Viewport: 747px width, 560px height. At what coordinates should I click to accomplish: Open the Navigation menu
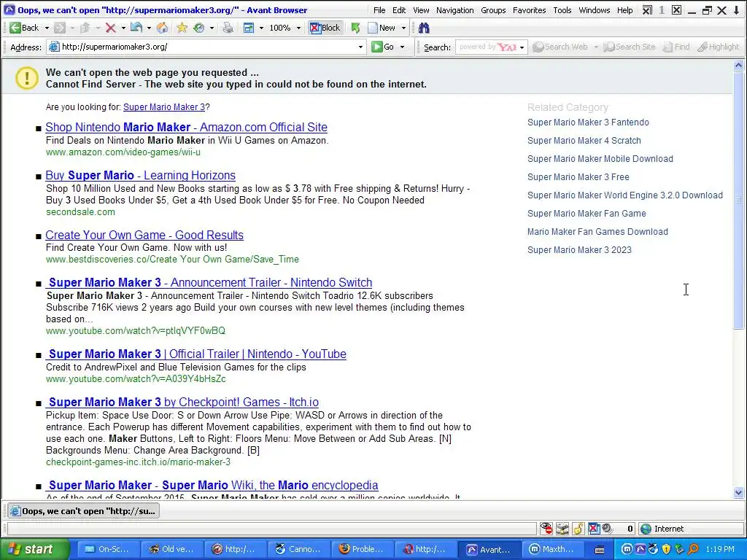pos(455,10)
